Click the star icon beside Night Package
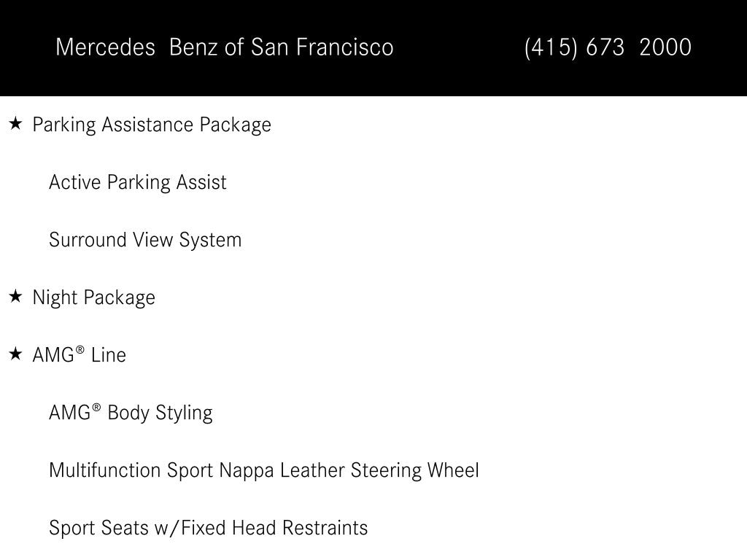 coord(16,296)
